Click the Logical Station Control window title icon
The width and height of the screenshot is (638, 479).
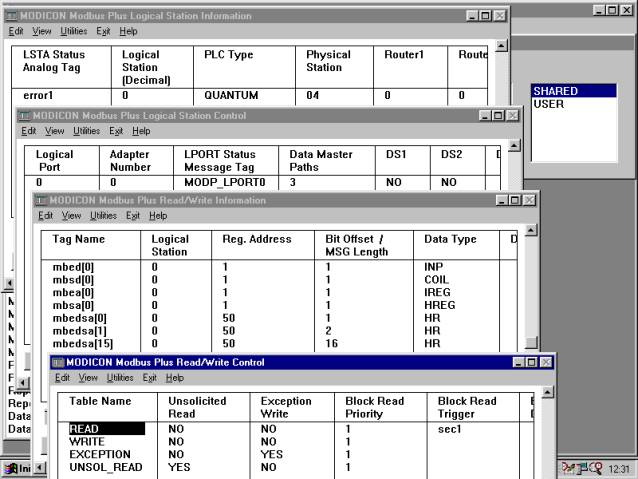point(24,116)
